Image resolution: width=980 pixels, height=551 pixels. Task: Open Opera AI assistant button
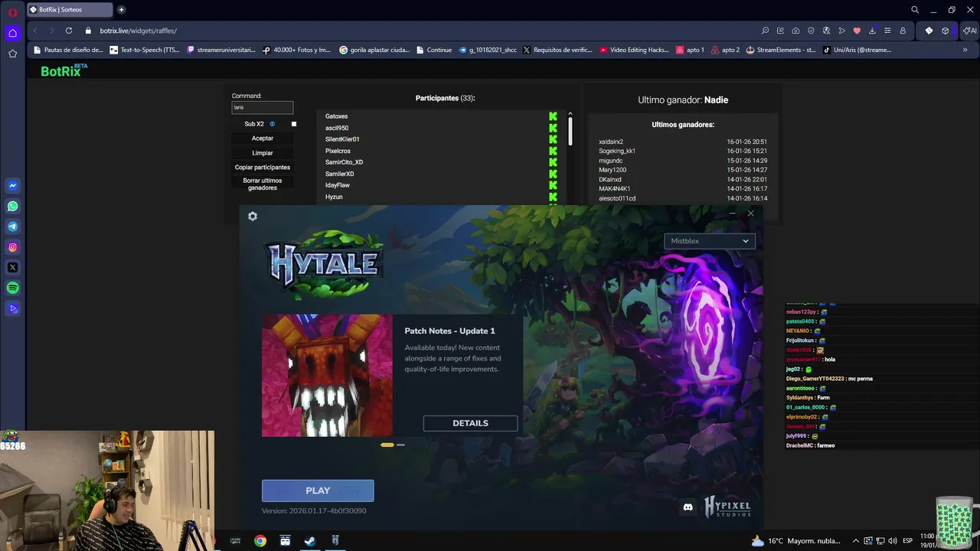point(969,31)
